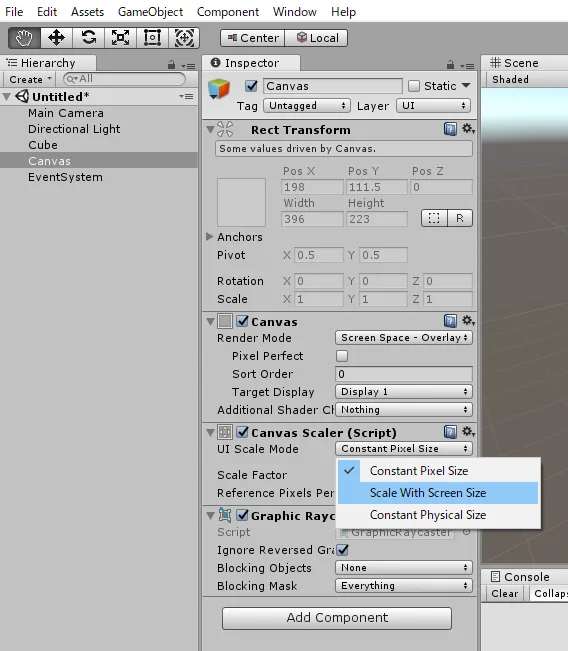Select the Move tool

click(x=56, y=38)
